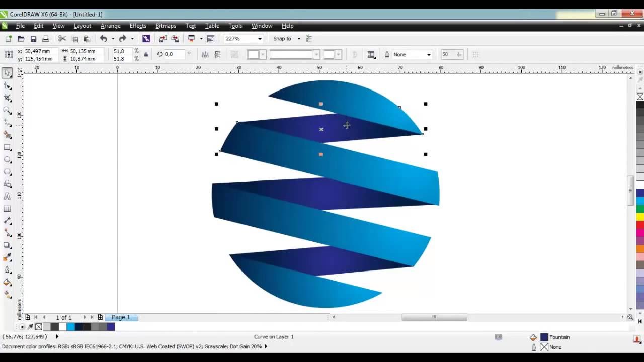Click the Mirror horizontally icon in property bar

[x=205, y=54]
